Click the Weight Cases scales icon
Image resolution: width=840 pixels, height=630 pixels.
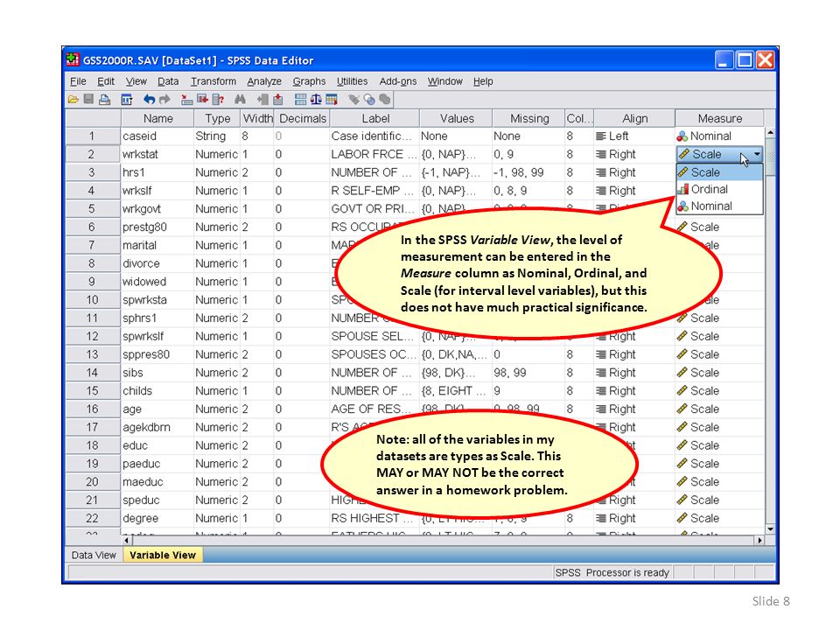(x=316, y=99)
